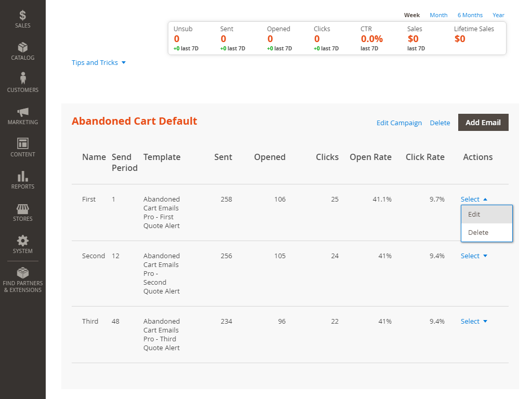
Task: Expand the Tips and Tricks section
Action: (x=98, y=62)
